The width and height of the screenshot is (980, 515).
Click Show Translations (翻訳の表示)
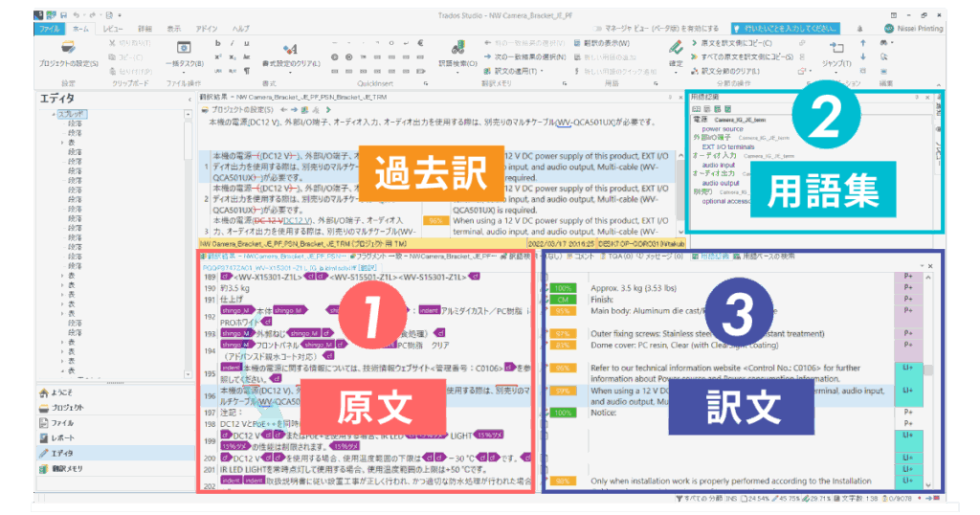pos(601,43)
